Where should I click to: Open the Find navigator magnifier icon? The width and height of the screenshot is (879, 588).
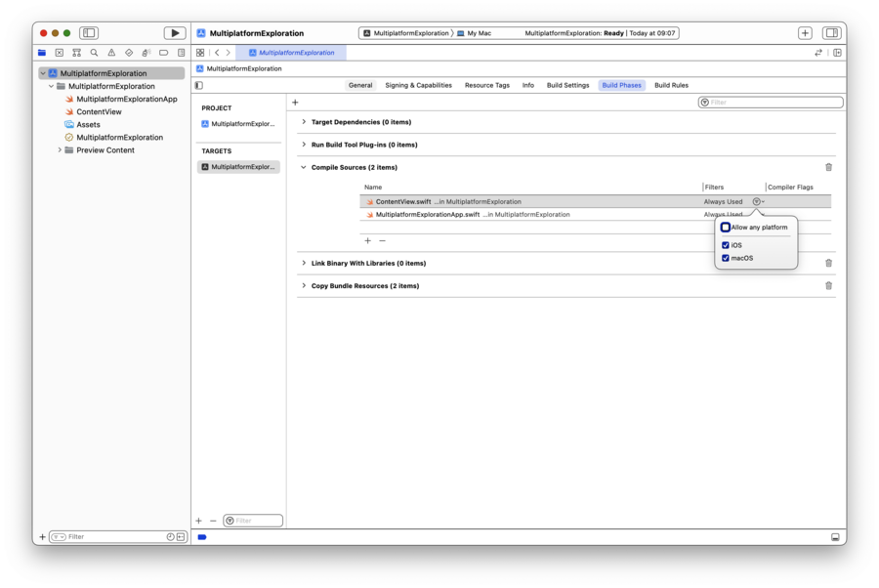pos(94,53)
